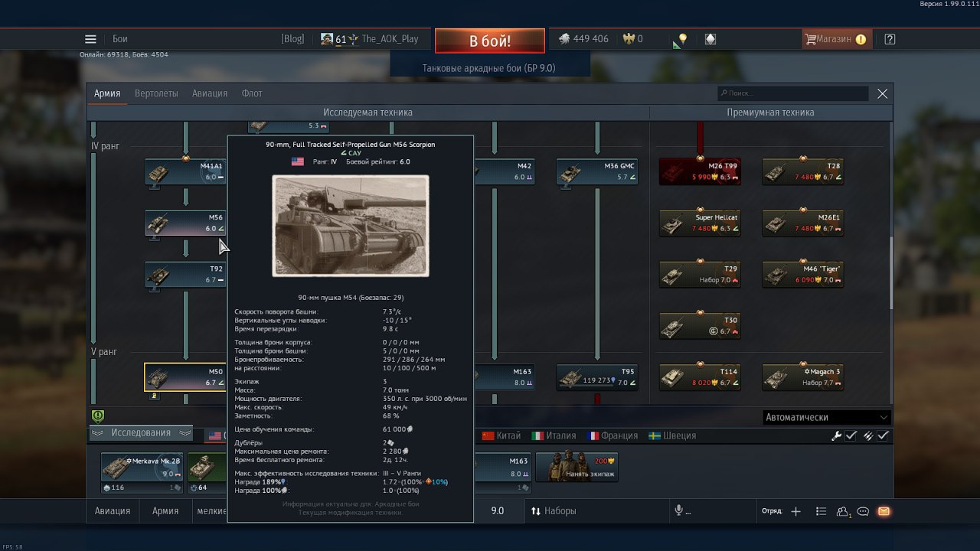Select the premium T28 card
The image size is (980, 551).
803,171
